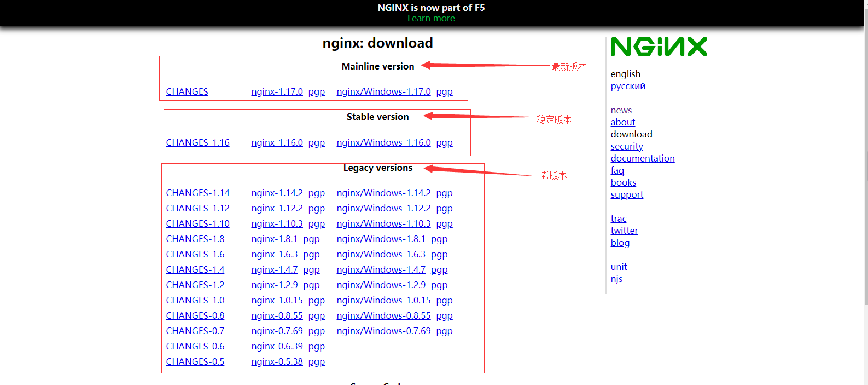The height and width of the screenshot is (385, 868).
Task: Open CHANGES-1.6 link
Action: pyautogui.click(x=195, y=254)
